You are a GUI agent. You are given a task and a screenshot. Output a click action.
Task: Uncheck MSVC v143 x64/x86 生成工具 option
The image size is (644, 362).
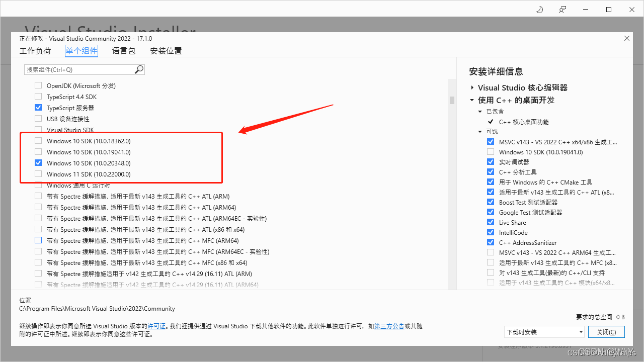491,142
